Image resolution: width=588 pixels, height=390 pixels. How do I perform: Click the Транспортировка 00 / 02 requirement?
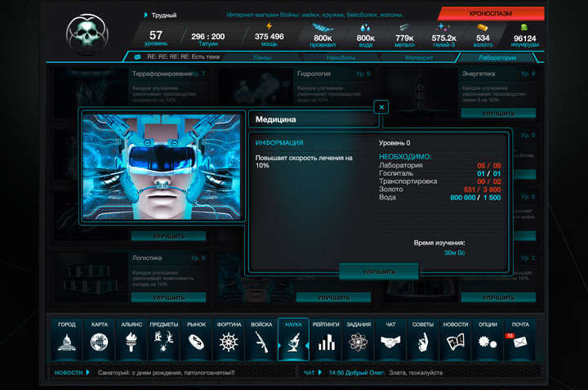(440, 182)
